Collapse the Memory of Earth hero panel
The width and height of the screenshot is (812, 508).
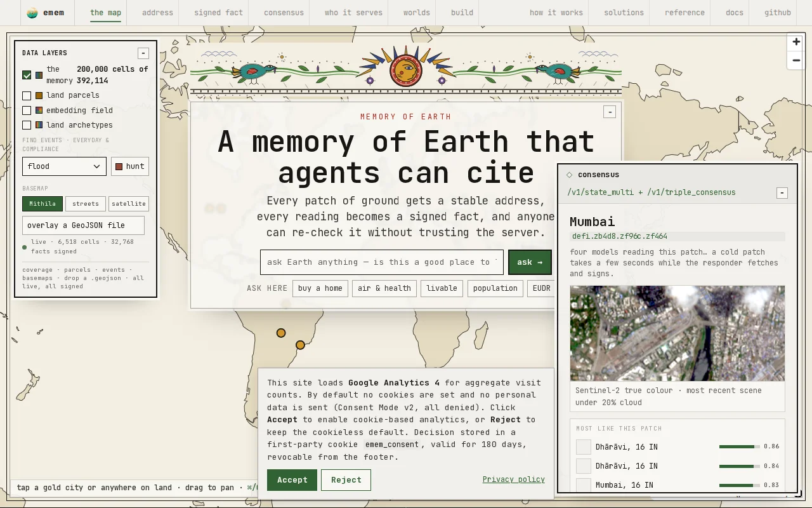(x=610, y=112)
